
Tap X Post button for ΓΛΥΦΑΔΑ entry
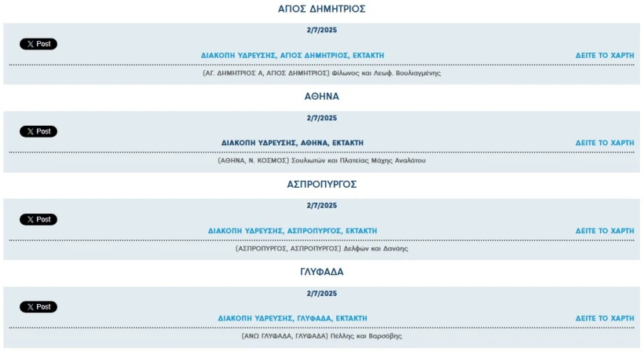pyautogui.click(x=38, y=307)
